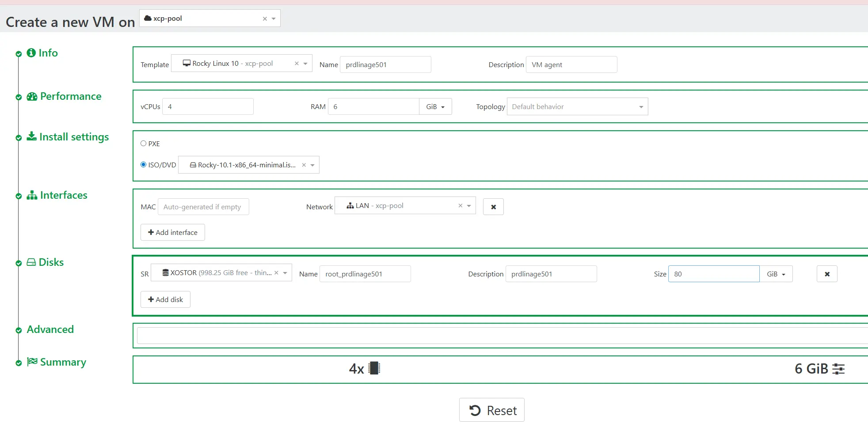868x427 pixels.
Task: Open the RAM unit GiB dropdown
Action: click(435, 106)
